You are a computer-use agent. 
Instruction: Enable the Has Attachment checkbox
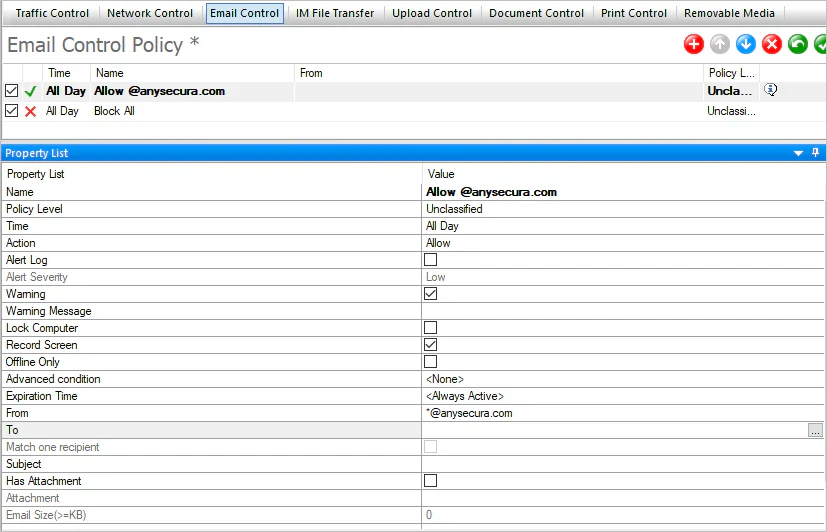(x=430, y=480)
